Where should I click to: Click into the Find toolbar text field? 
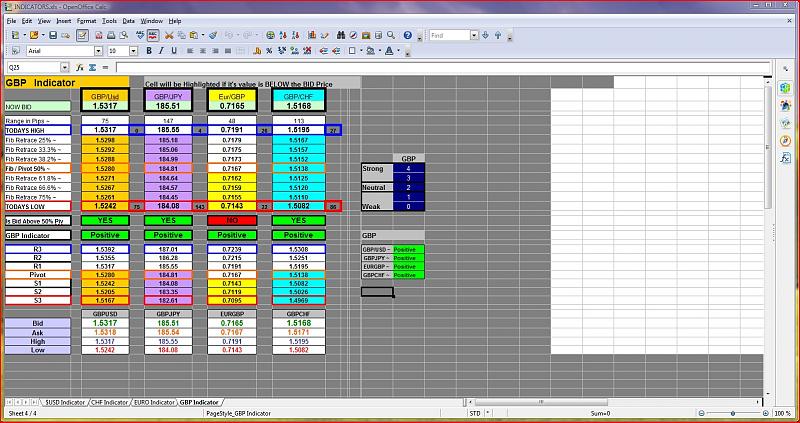click(449, 35)
